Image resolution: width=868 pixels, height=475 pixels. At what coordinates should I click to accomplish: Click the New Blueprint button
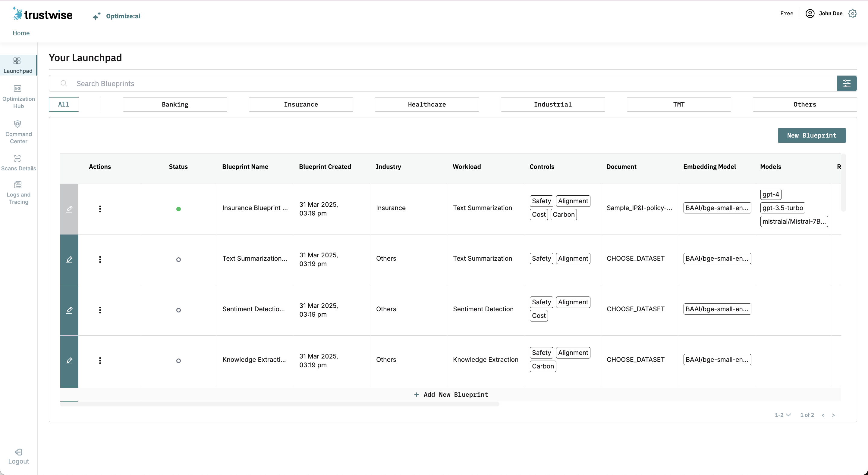(811, 135)
